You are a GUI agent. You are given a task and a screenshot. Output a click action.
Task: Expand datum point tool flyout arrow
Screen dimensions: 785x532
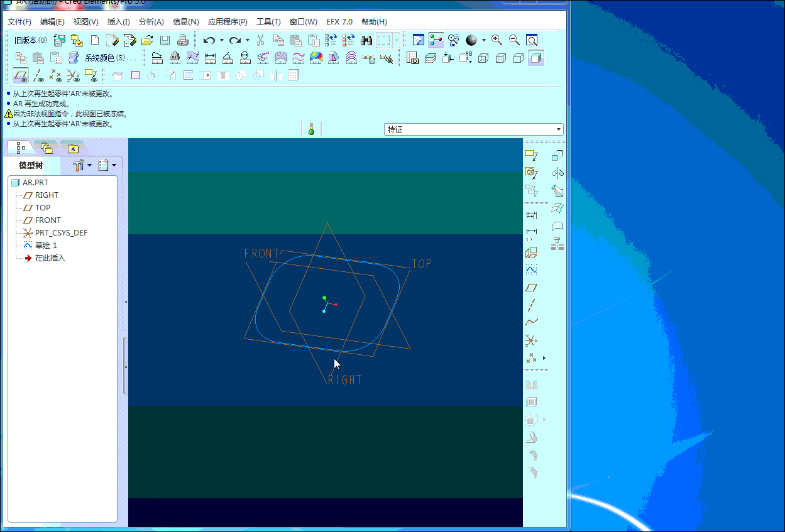pyautogui.click(x=544, y=358)
